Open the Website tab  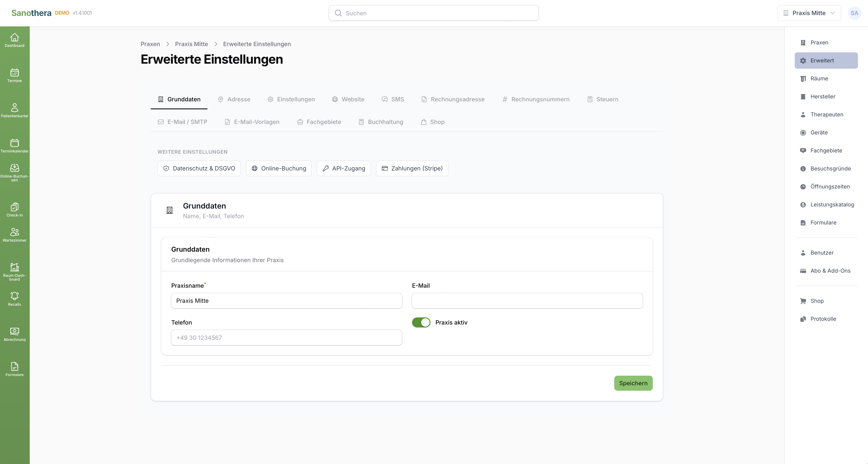pyautogui.click(x=348, y=99)
